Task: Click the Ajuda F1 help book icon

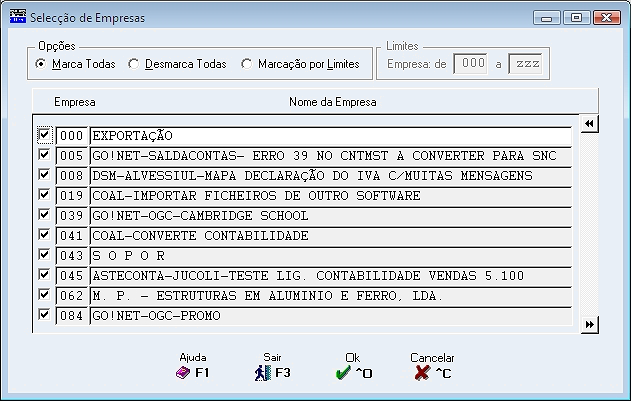Action: click(x=183, y=373)
